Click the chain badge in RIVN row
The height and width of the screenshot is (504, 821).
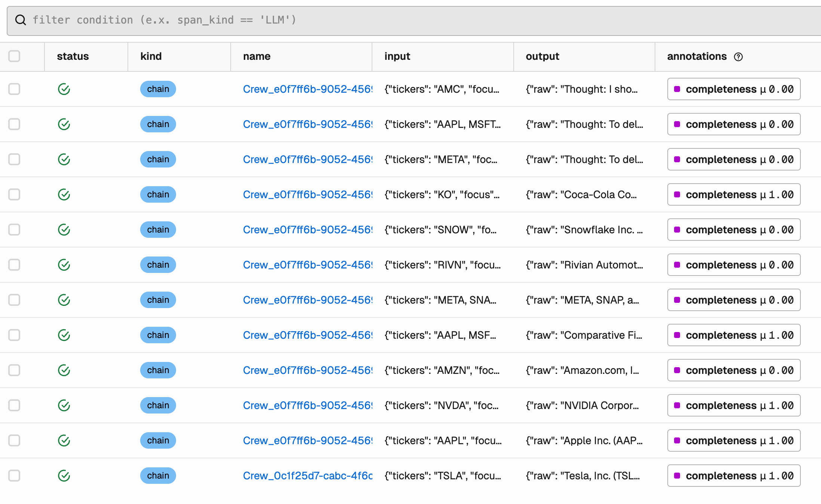(158, 265)
